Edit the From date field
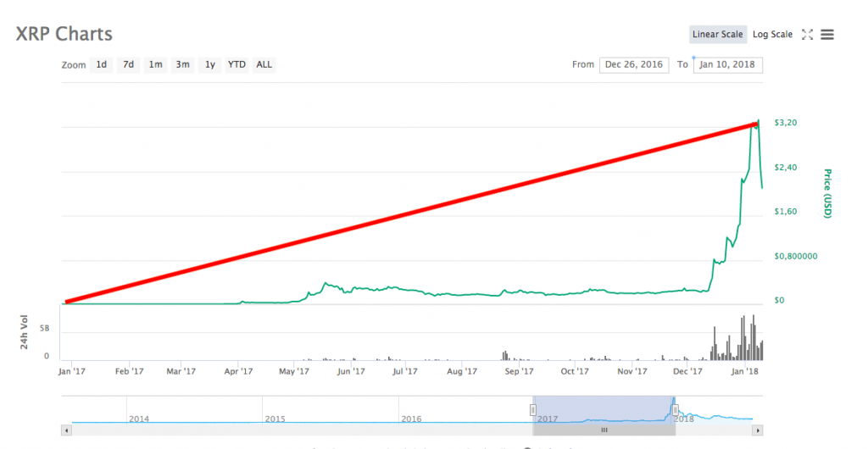Viewport: 868px width, 449px height. [634, 64]
